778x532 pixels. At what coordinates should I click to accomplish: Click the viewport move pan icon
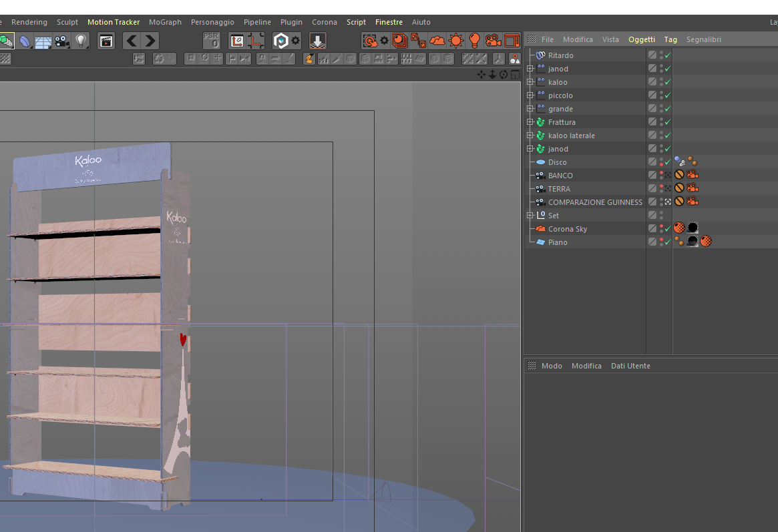coord(481,74)
